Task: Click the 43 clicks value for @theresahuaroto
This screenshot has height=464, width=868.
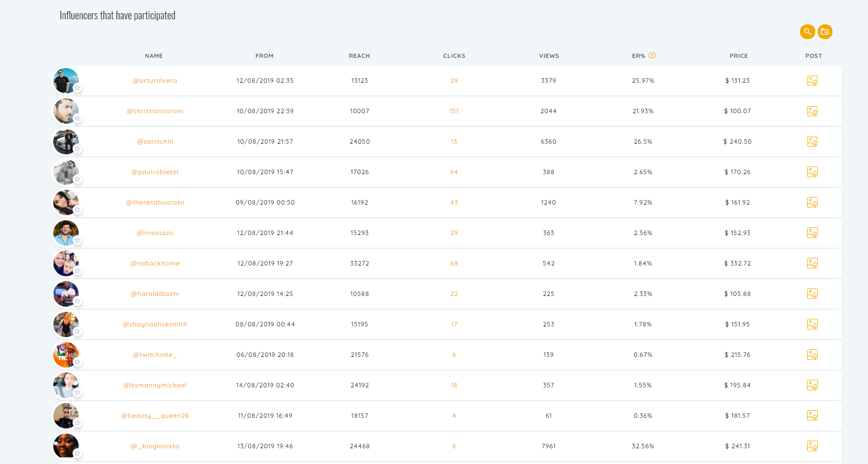Action: pos(454,203)
